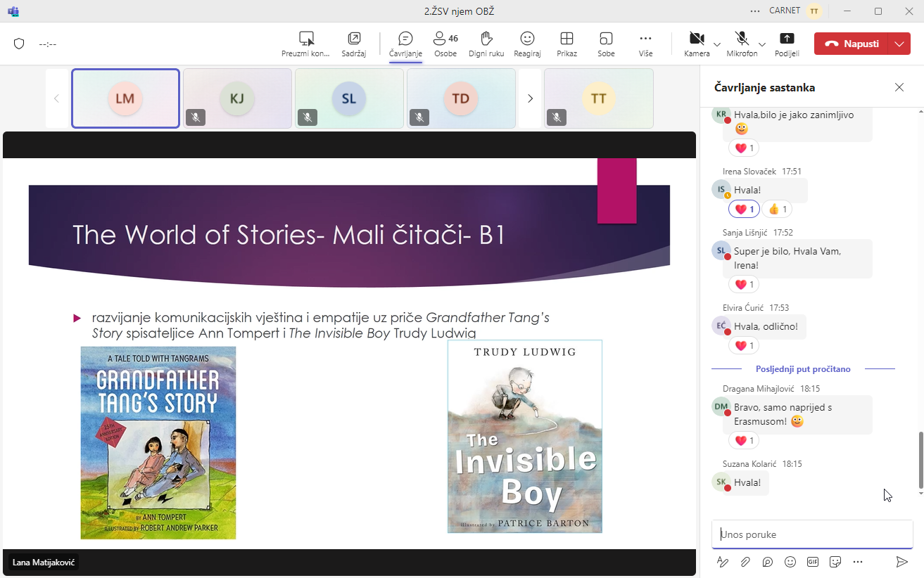
Task: Open Preuzmi kontrolu (take control) option
Action: point(305,44)
